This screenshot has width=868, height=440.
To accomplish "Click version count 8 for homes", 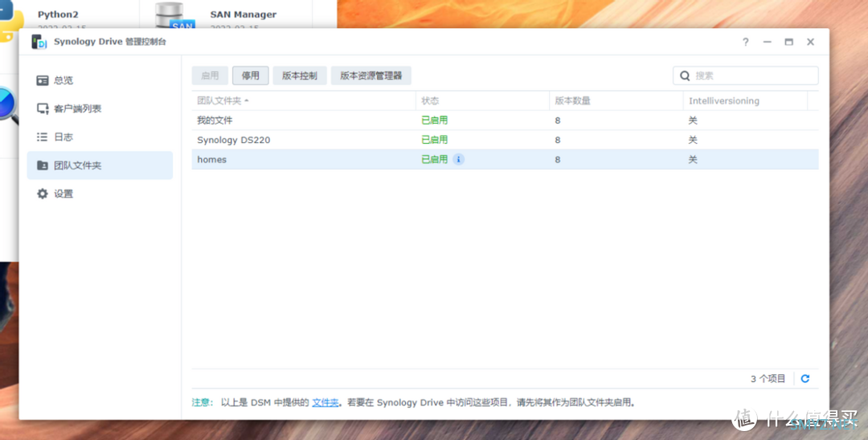I will (x=558, y=160).
